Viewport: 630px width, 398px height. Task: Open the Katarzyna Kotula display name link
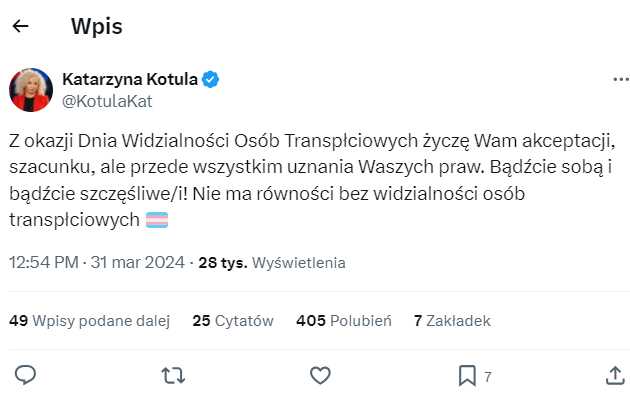(130, 79)
